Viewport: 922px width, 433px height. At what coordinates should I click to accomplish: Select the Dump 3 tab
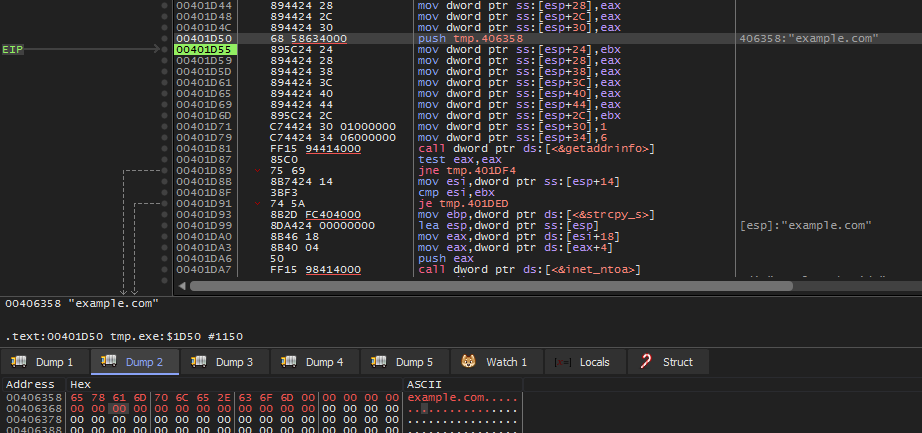(225, 362)
